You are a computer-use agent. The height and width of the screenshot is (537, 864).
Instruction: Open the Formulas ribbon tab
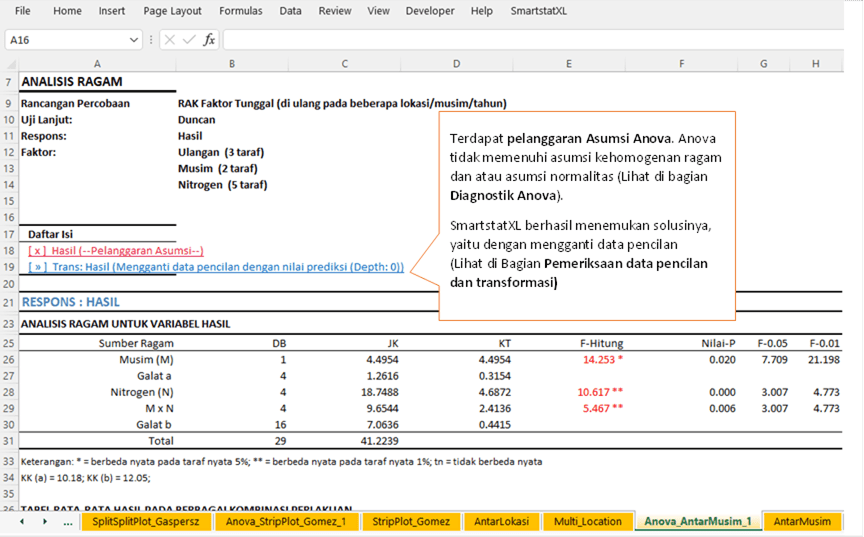pyautogui.click(x=240, y=11)
